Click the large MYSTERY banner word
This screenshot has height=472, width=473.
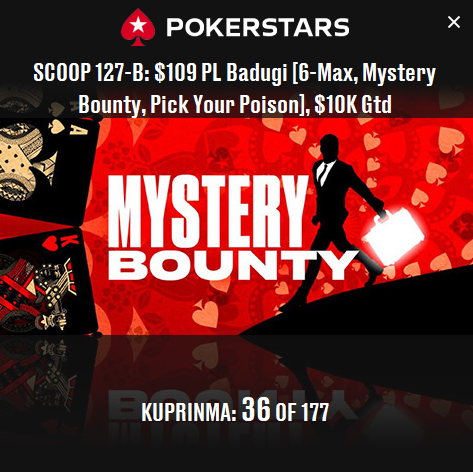(x=207, y=211)
